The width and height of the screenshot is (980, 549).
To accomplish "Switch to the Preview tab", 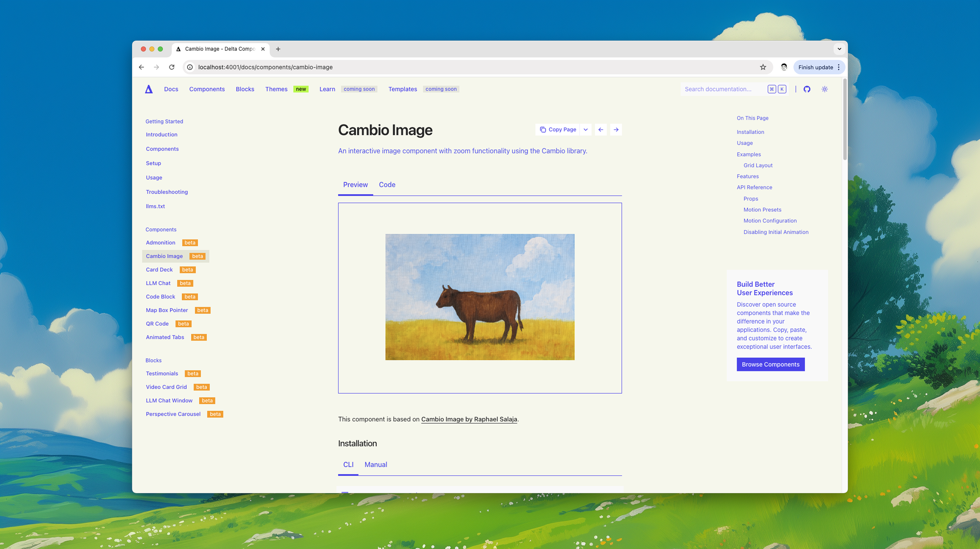I will tap(355, 185).
